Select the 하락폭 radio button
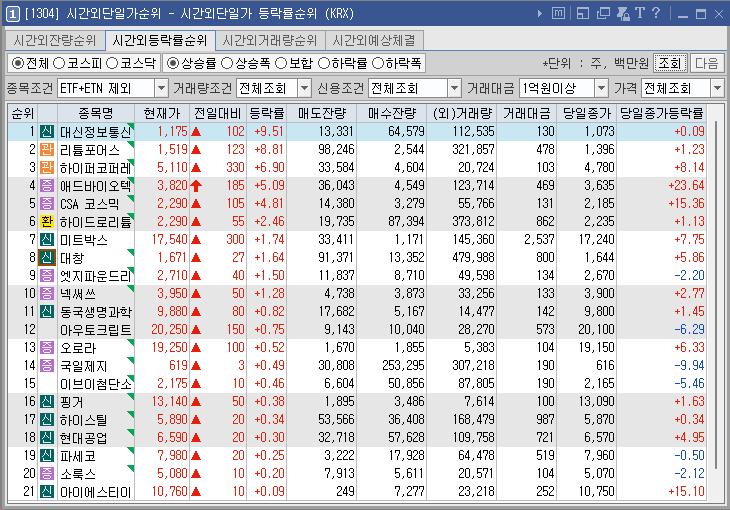 coord(378,63)
